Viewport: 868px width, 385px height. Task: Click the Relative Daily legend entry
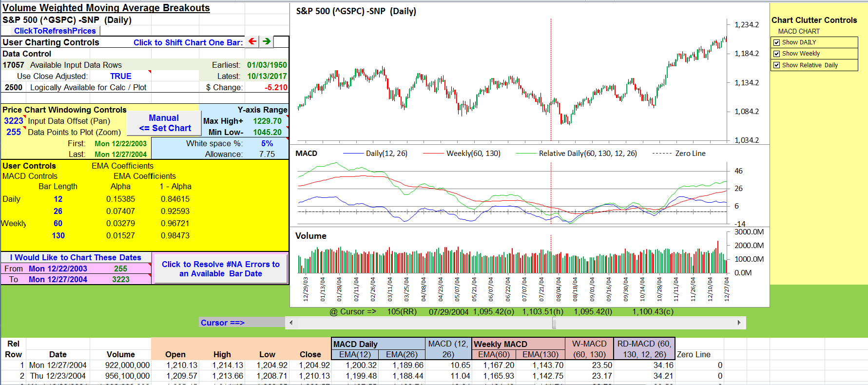(x=577, y=153)
